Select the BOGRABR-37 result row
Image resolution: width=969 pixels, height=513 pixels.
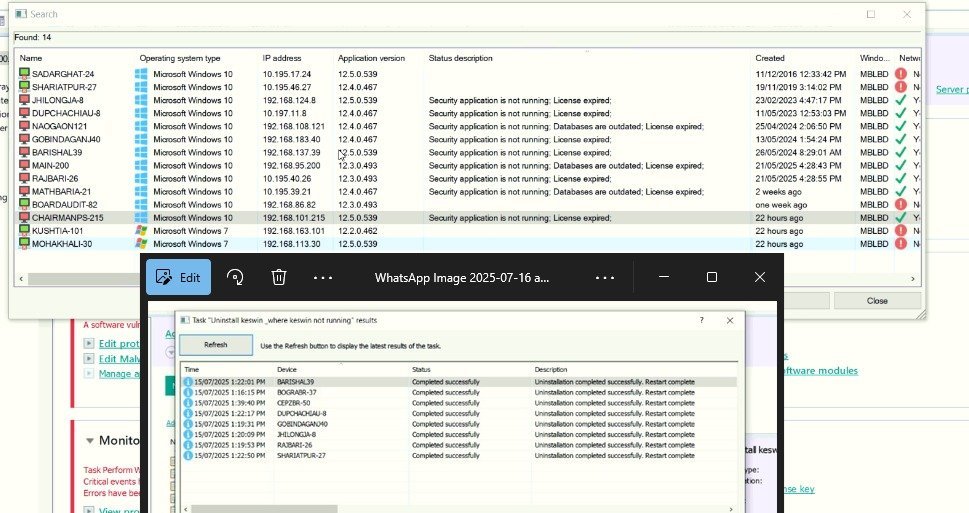(459, 392)
